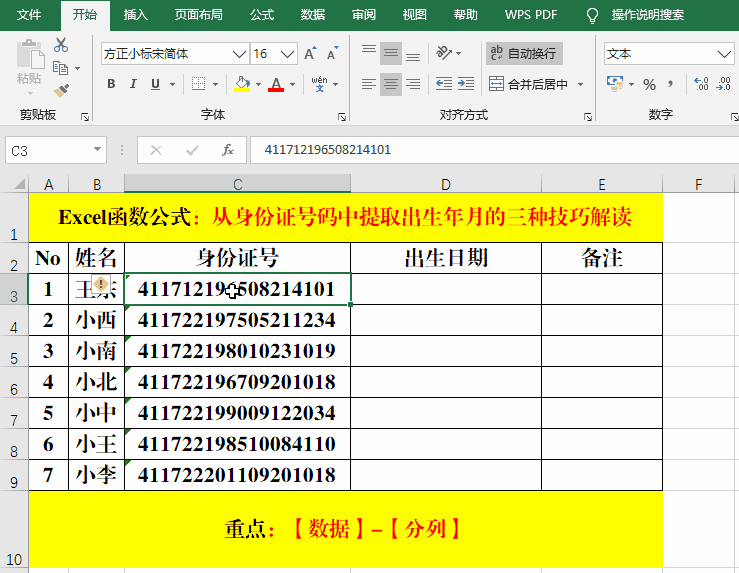Screen dimensions: 739x573
Task: Switch to the 公式 tab
Action: pos(262,15)
